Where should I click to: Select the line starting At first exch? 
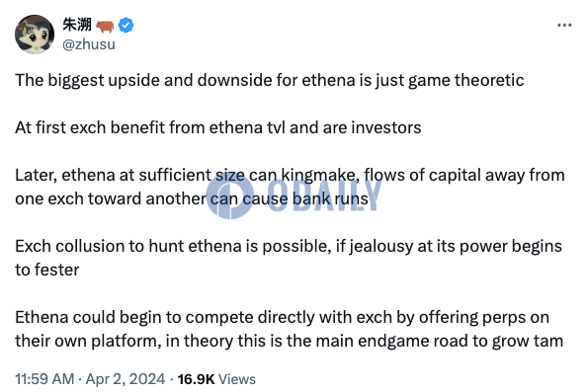pyautogui.click(x=217, y=127)
